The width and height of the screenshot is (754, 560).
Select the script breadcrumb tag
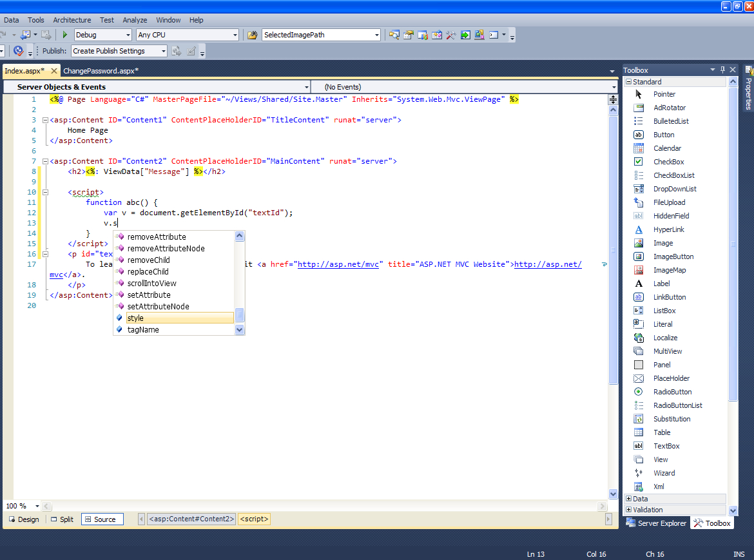pos(254,519)
